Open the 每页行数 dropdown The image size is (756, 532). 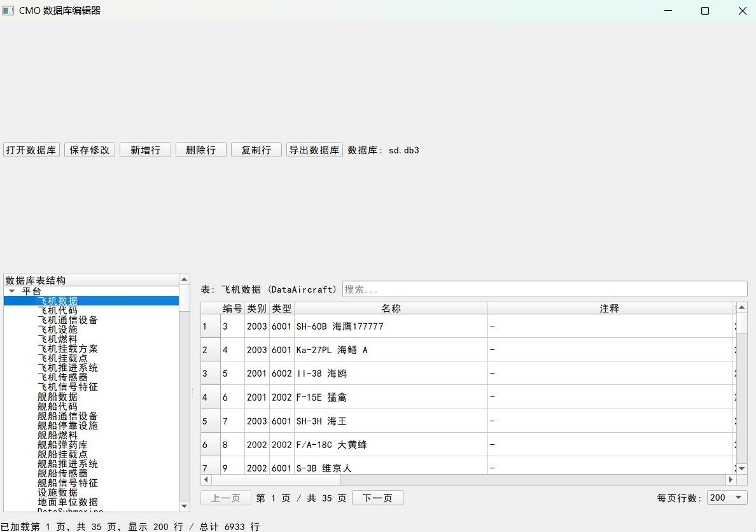(727, 498)
